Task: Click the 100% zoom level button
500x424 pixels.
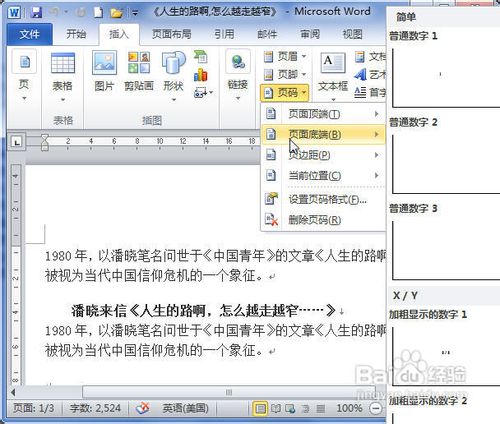Action: pyautogui.click(x=349, y=408)
